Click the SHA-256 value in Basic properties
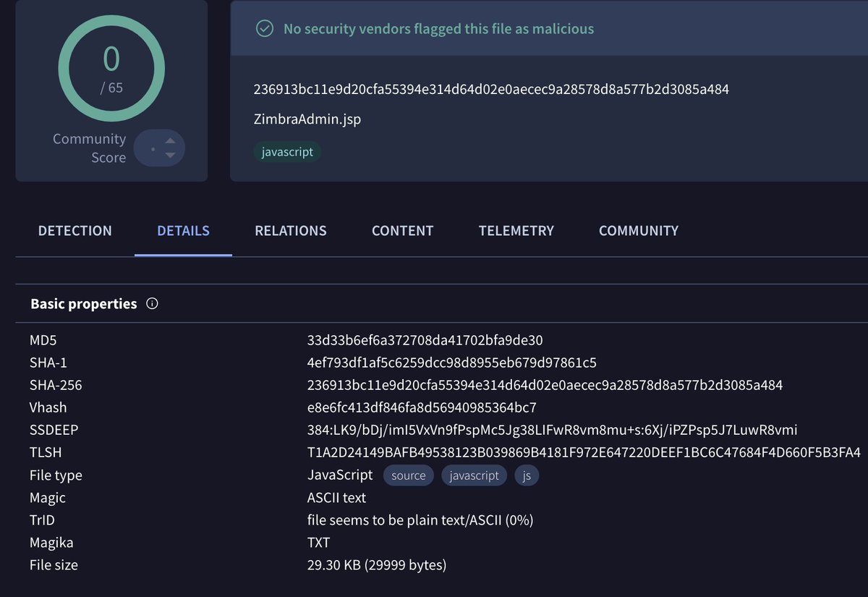 pyautogui.click(x=545, y=385)
